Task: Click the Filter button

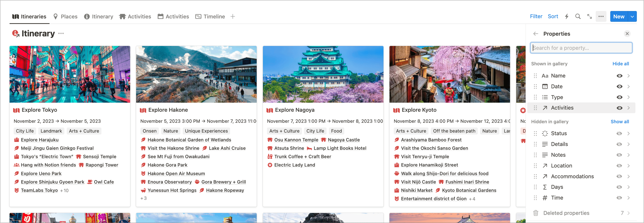Action: coord(536,17)
